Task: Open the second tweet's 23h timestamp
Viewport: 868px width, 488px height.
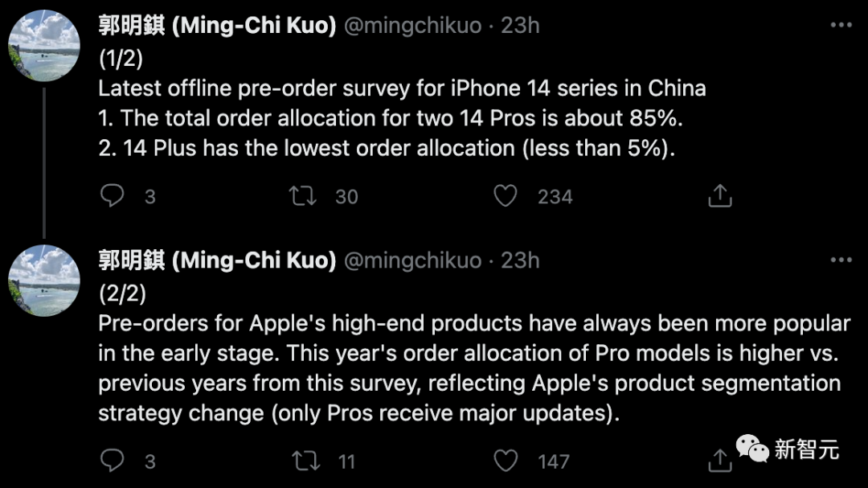Action: coord(520,260)
